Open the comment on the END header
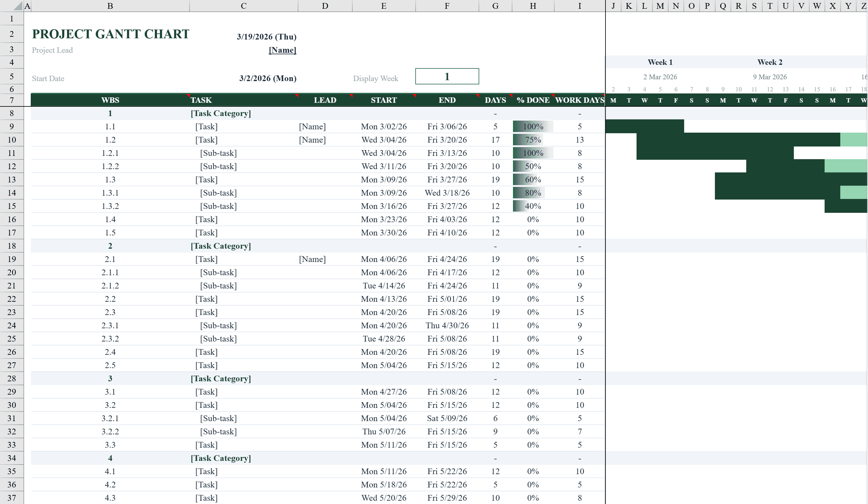Image resolution: width=868 pixels, height=504 pixels. pos(477,96)
